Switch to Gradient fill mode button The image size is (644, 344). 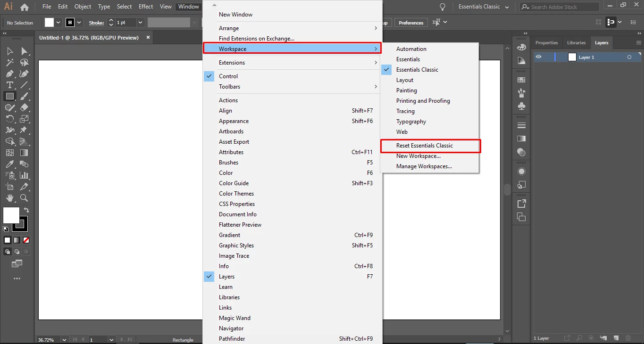[x=17, y=240]
